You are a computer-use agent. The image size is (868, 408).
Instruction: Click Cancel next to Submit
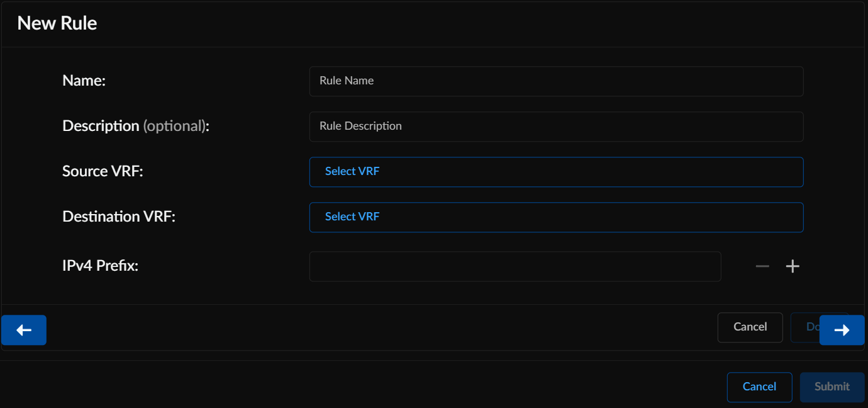[x=759, y=387]
